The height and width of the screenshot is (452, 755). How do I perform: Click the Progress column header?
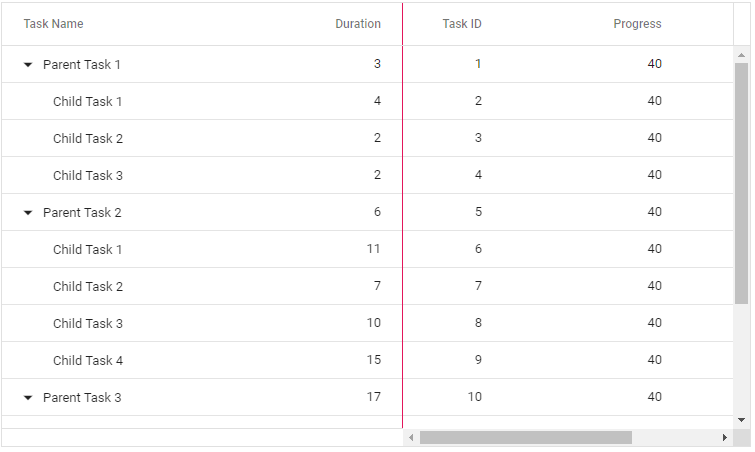click(637, 24)
